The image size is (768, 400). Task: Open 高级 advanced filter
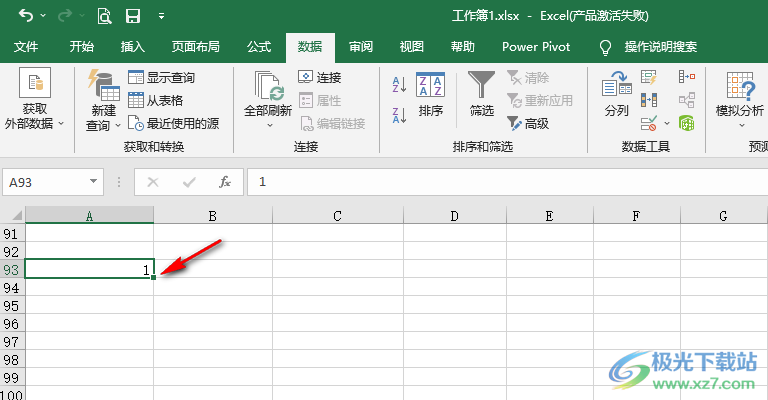point(528,123)
